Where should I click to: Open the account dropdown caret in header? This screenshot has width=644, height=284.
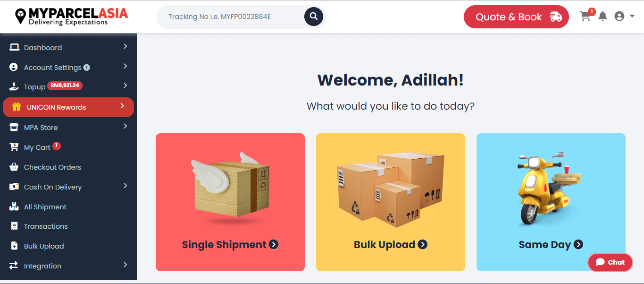[x=632, y=17]
